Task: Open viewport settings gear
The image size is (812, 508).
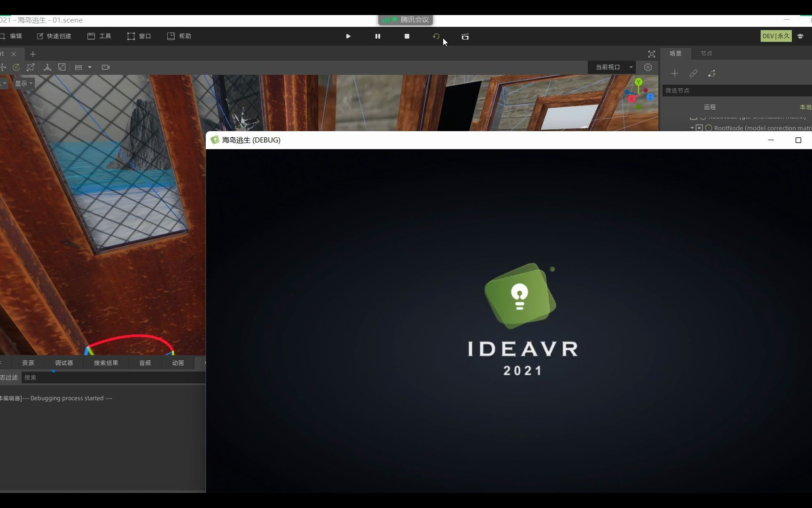Action: [x=648, y=67]
